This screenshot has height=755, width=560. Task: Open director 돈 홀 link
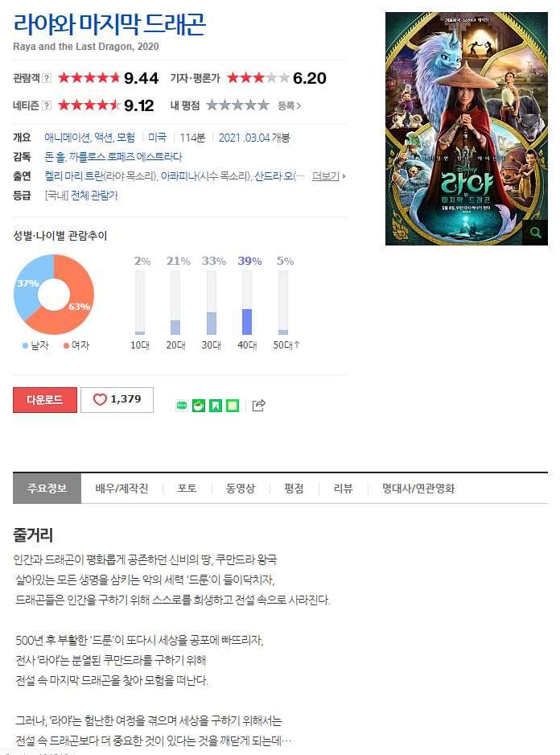click(55, 157)
